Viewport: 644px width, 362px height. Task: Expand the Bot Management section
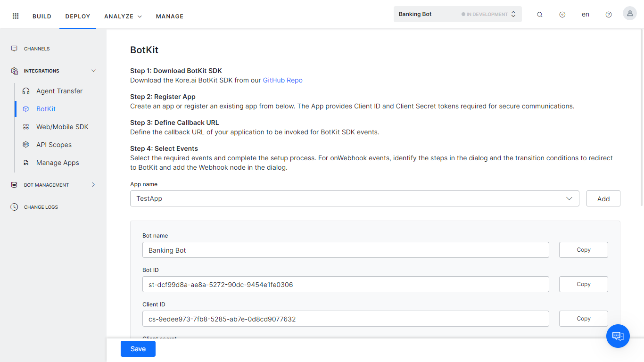(93, 185)
